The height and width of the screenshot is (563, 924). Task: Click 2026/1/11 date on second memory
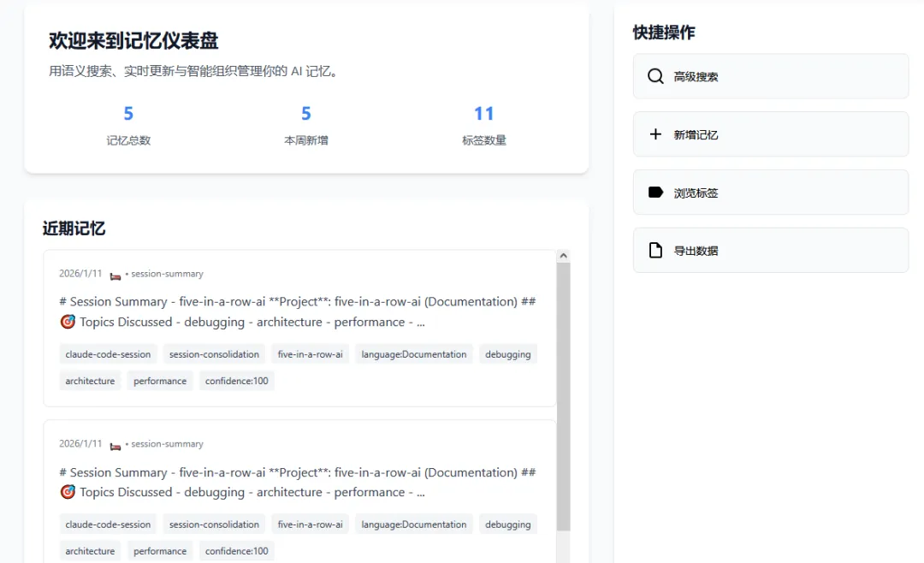coord(80,443)
